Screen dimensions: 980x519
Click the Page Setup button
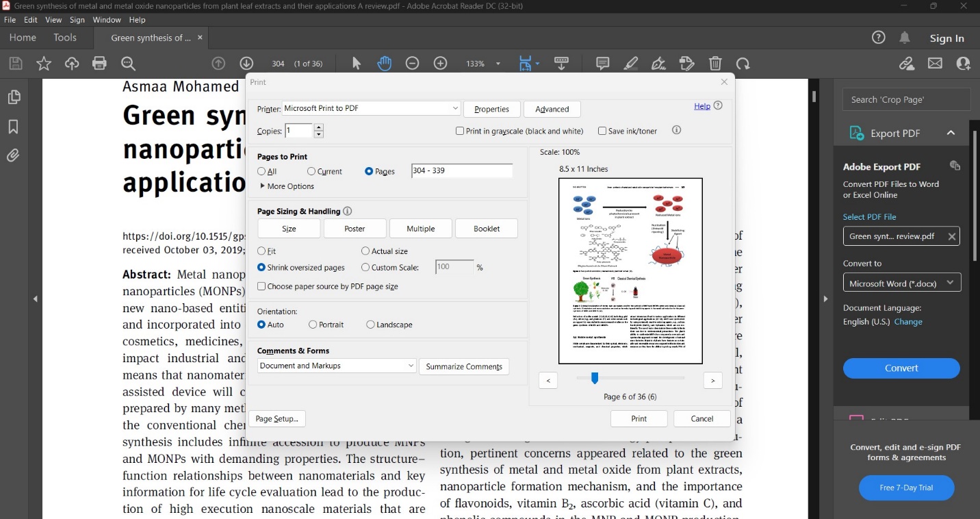click(277, 419)
